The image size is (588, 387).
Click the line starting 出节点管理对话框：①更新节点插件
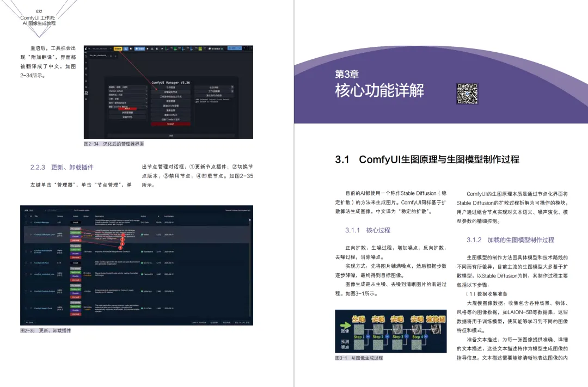[x=197, y=167]
